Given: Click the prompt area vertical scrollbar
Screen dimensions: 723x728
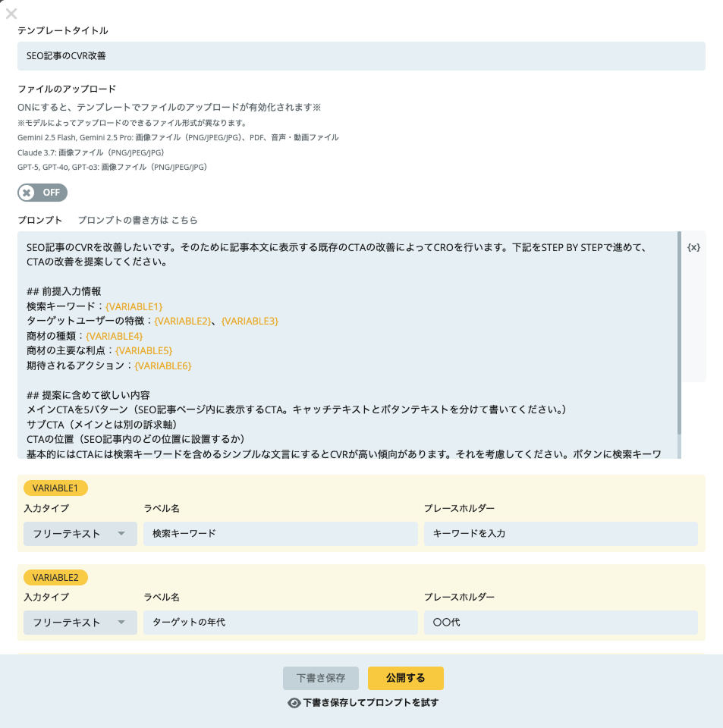Looking at the screenshot, I should [679, 334].
